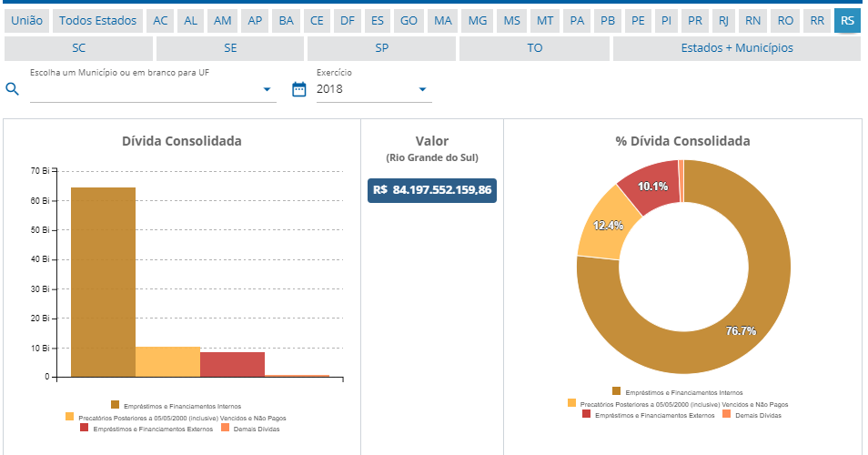The width and height of the screenshot is (868, 455).
Task: Click the Município search input field
Action: tap(146, 89)
